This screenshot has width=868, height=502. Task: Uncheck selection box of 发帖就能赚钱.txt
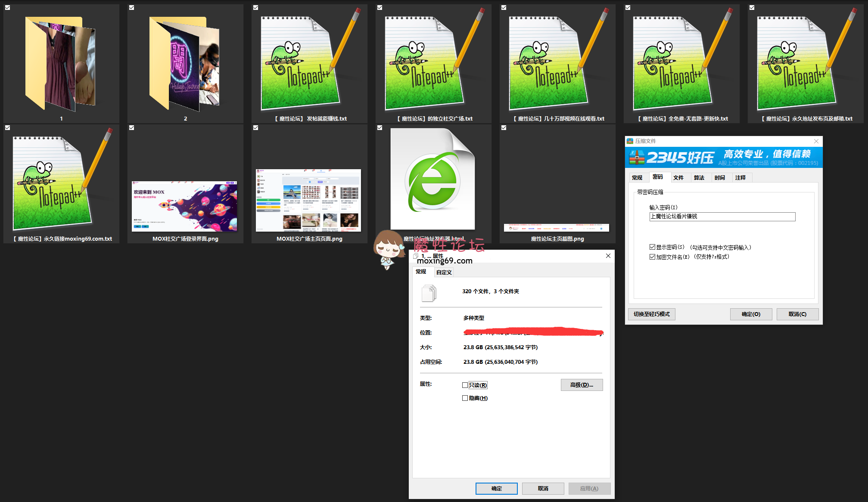[x=256, y=7]
